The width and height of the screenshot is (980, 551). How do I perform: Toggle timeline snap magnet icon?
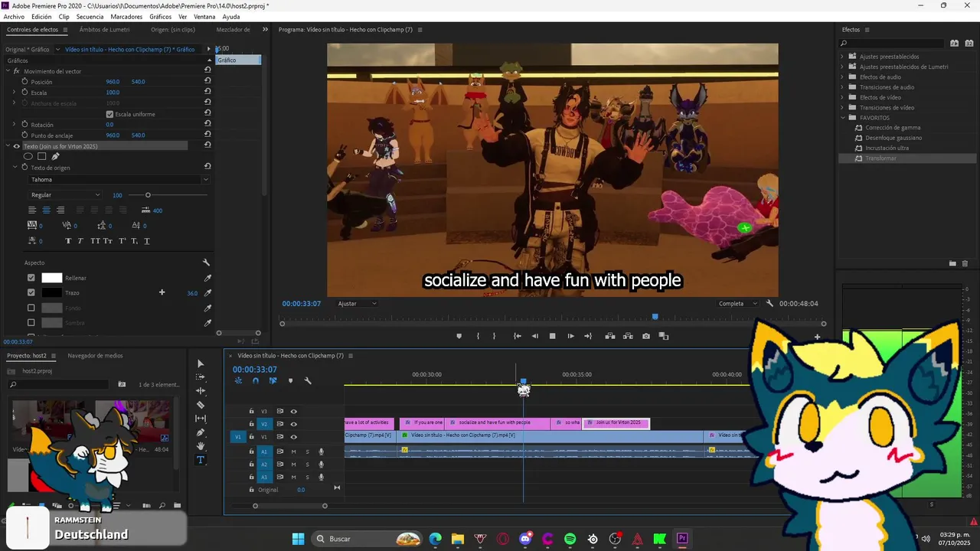pyautogui.click(x=256, y=380)
